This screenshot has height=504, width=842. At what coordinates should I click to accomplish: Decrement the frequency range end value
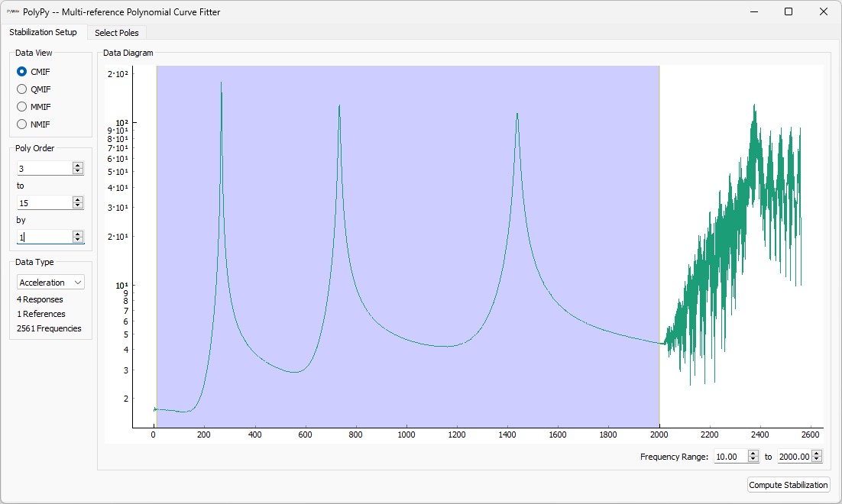coord(816,459)
